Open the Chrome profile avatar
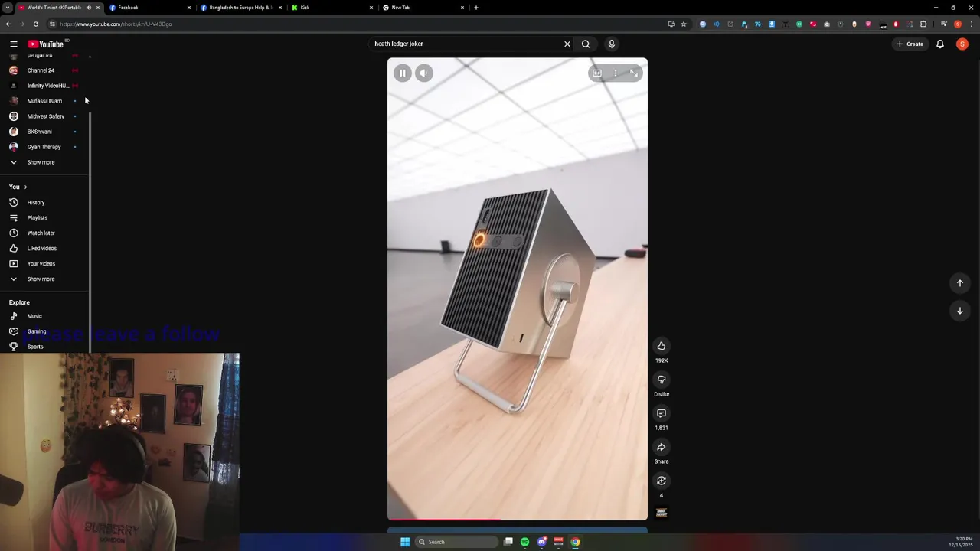Image resolution: width=980 pixels, height=551 pixels. 957,24
